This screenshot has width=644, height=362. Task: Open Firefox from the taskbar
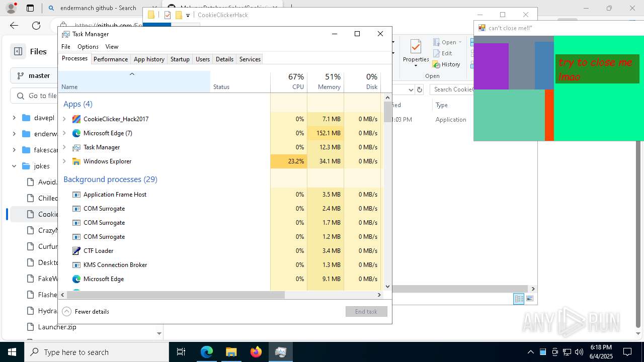coord(256,352)
